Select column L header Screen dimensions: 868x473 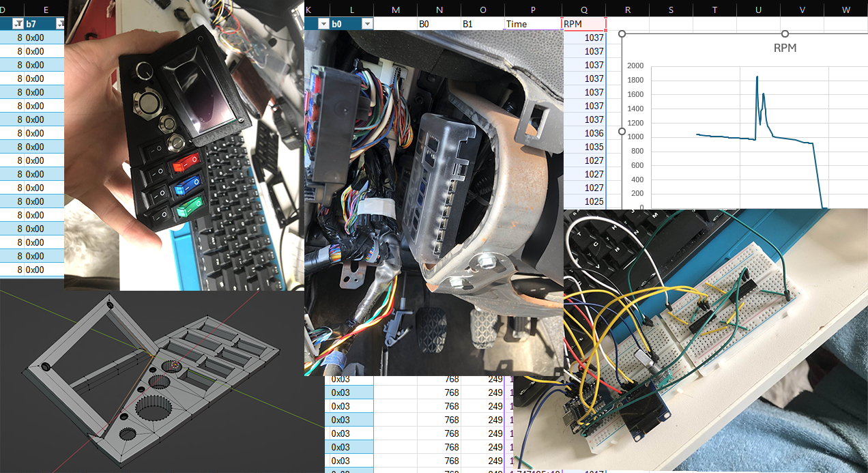pos(352,10)
